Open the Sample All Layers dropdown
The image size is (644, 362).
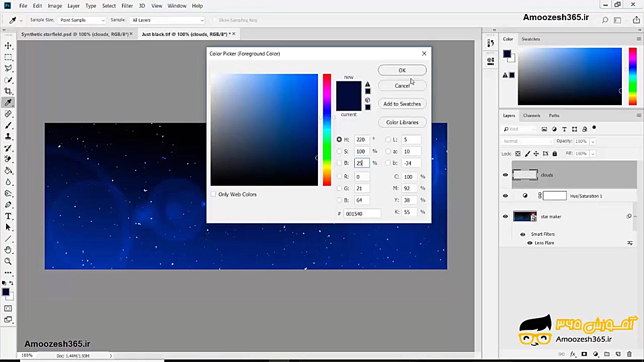click(x=167, y=20)
